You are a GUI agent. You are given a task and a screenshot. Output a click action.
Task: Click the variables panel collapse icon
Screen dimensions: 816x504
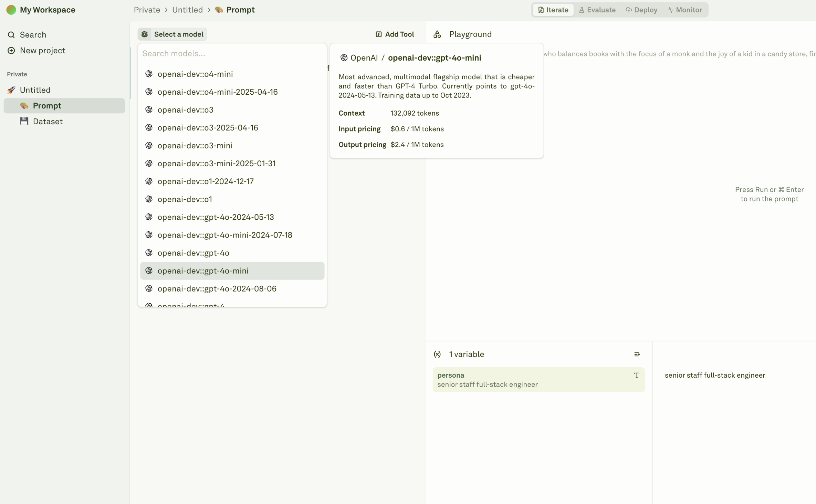(637, 354)
